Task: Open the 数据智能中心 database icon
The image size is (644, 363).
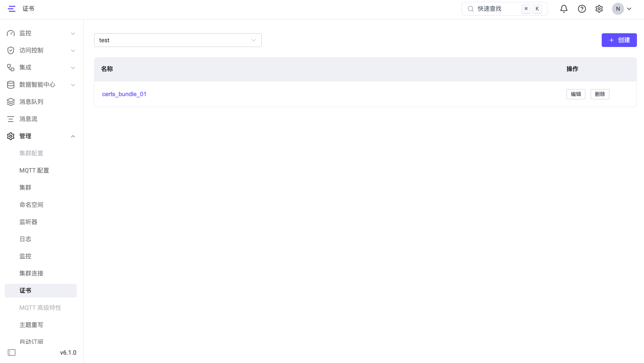Action: tap(11, 85)
